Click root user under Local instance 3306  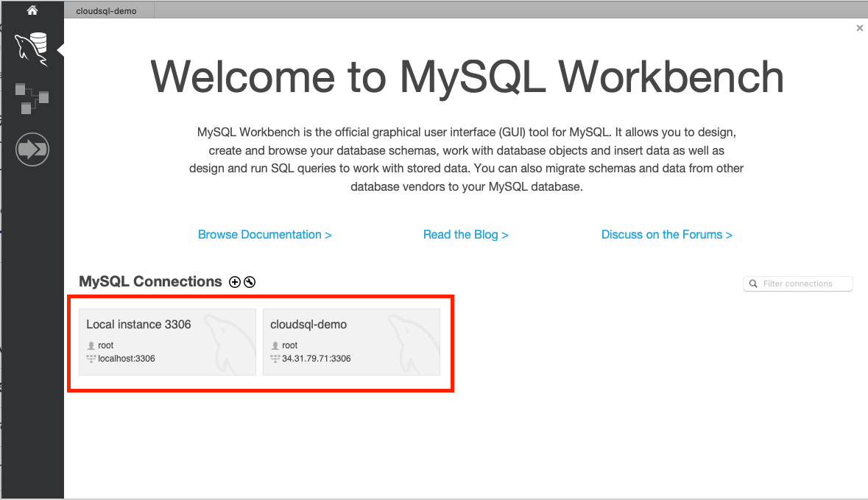106,345
